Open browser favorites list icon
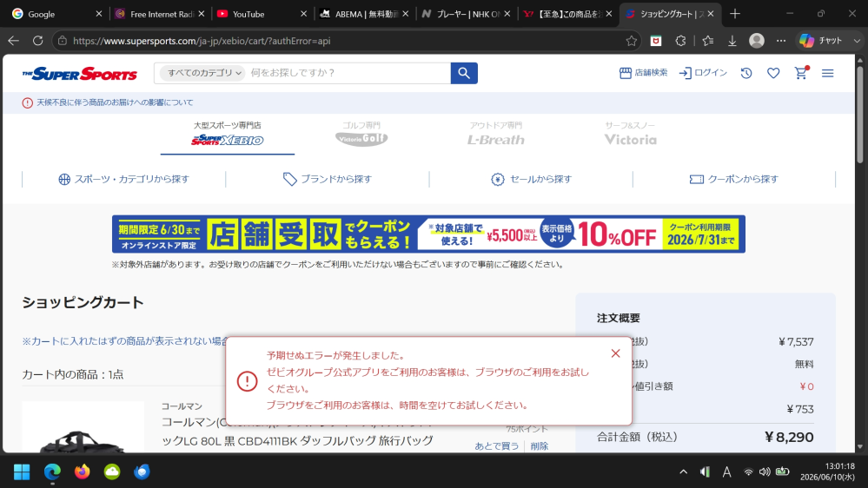This screenshot has width=868, height=488. point(707,41)
